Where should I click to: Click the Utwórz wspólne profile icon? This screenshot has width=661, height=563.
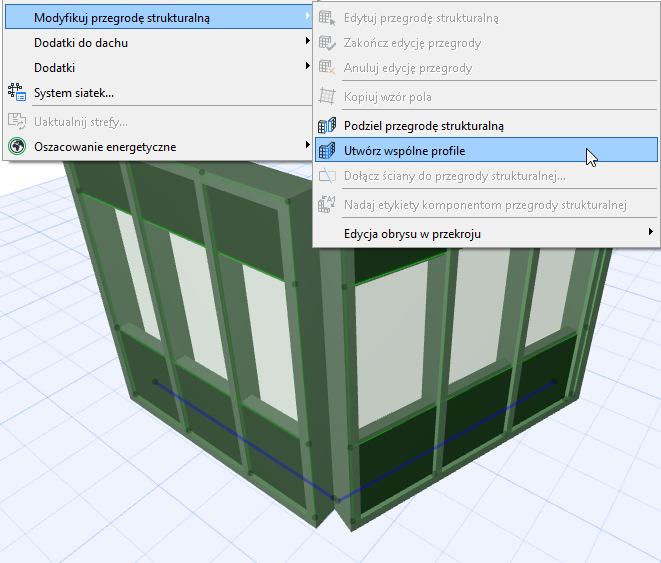click(x=327, y=151)
